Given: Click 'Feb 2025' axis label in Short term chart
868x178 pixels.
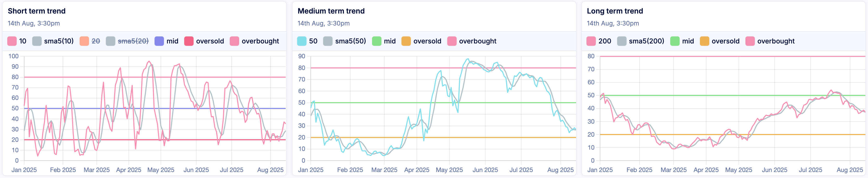Looking at the screenshot, I should (63, 170).
